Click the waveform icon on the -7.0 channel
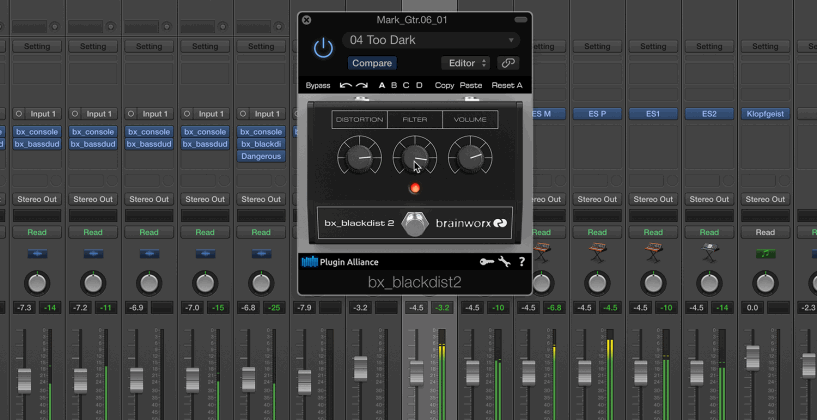Screen dimensions: 817x420 205,254
